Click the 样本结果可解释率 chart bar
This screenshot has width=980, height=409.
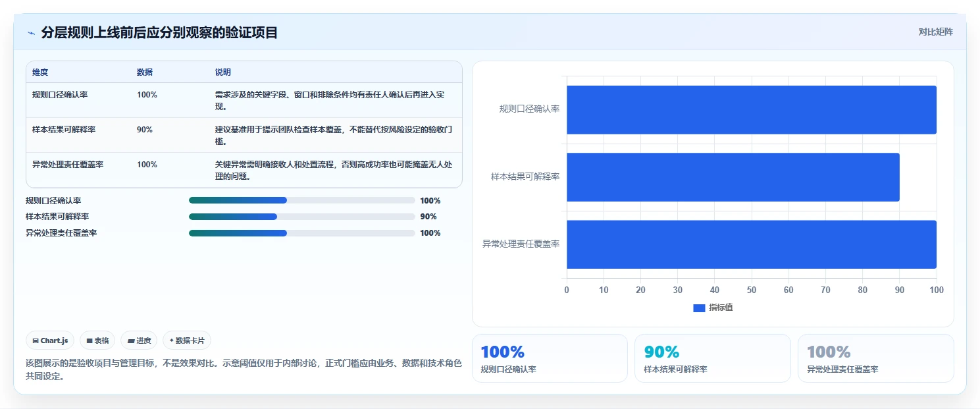tap(733, 177)
